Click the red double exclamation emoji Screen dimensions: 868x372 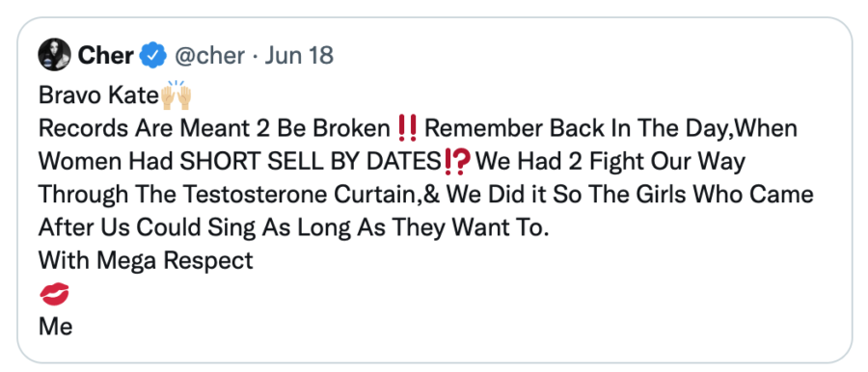pos(407,128)
